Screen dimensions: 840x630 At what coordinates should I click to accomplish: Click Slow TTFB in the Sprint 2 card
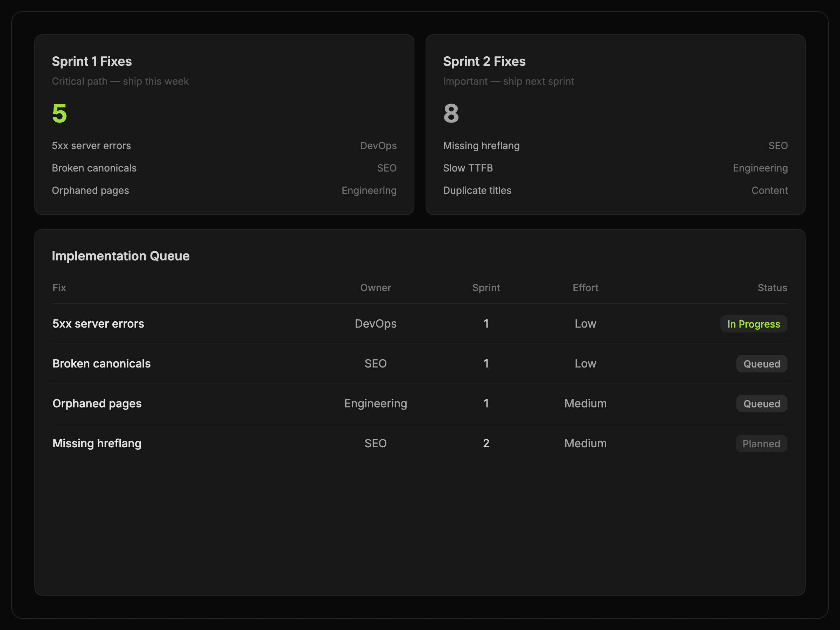coord(468,168)
